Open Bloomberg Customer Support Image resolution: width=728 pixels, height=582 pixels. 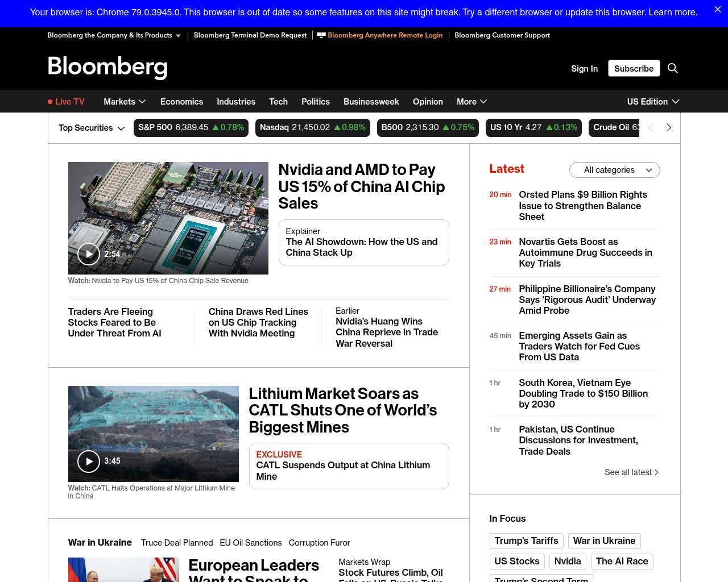[x=502, y=35]
